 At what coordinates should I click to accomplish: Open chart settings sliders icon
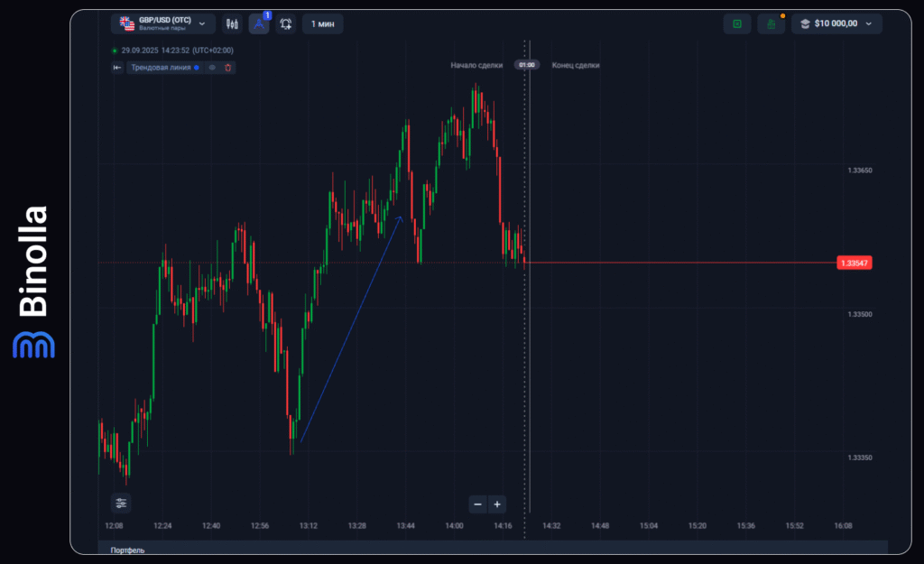coord(121,503)
